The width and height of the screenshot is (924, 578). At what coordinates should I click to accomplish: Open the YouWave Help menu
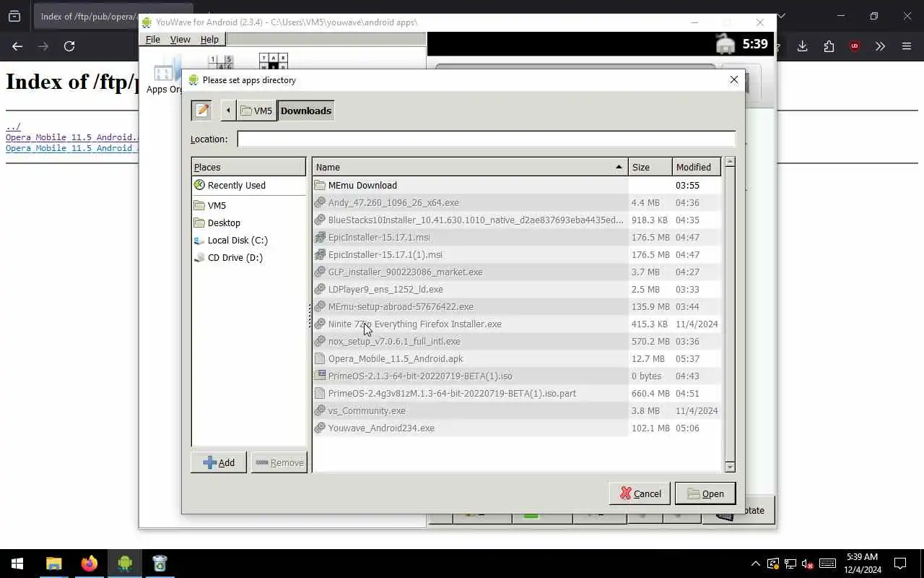click(x=209, y=39)
